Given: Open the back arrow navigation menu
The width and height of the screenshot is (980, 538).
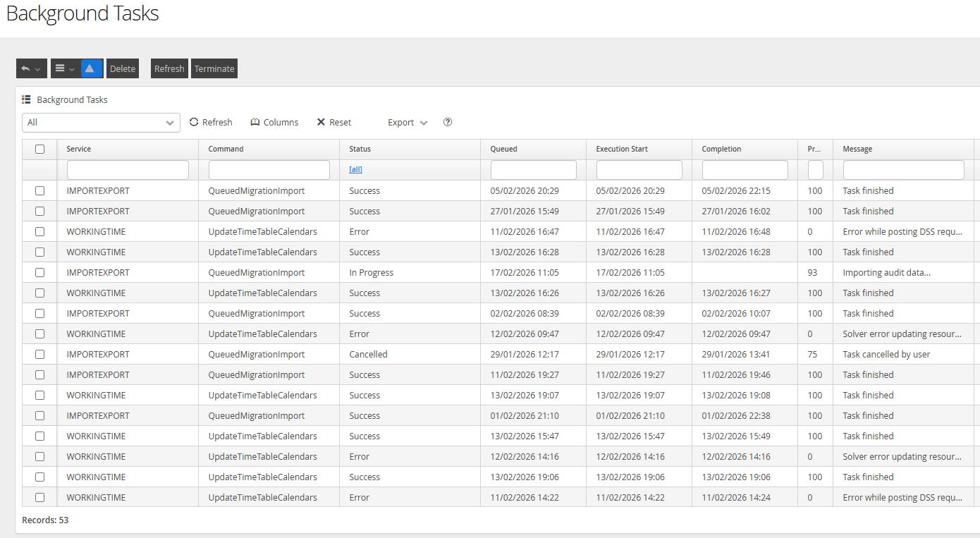Looking at the screenshot, I should (x=31, y=68).
